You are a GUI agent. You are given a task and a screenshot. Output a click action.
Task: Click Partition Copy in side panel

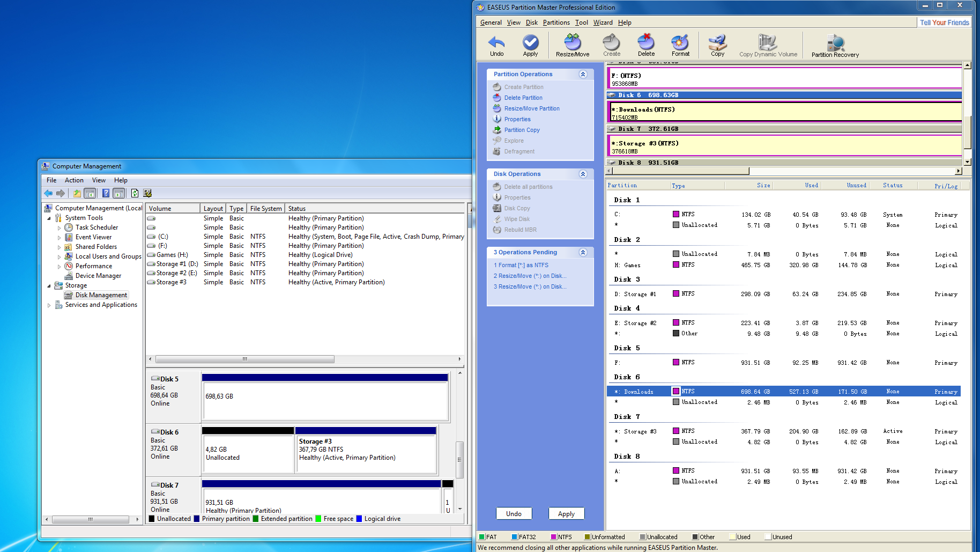tap(522, 130)
